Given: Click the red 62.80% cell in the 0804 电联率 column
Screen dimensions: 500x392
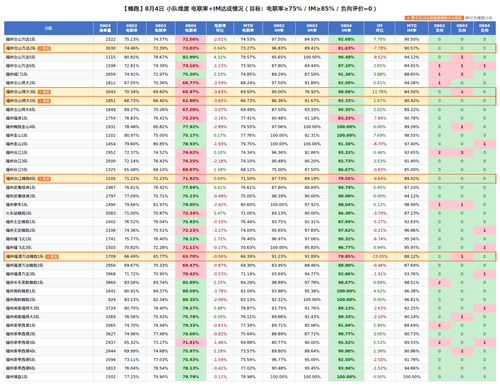Looking at the screenshot, I should [191, 101].
